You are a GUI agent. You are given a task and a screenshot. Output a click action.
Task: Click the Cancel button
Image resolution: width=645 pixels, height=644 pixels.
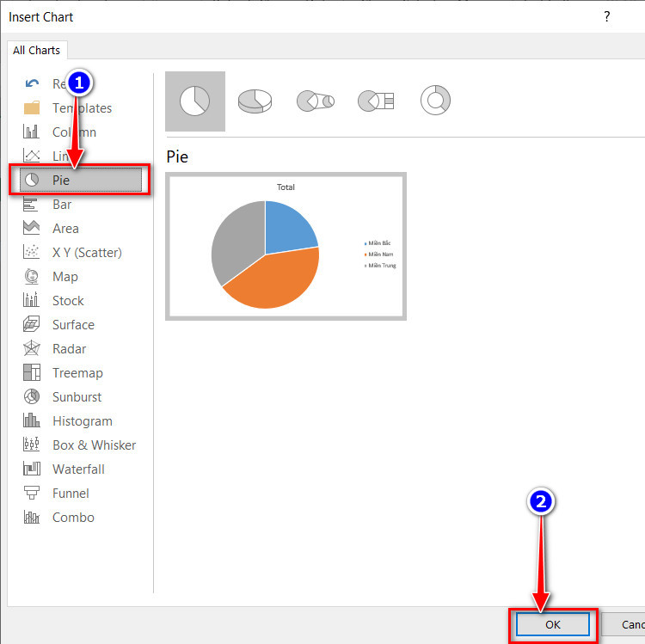[623, 625]
